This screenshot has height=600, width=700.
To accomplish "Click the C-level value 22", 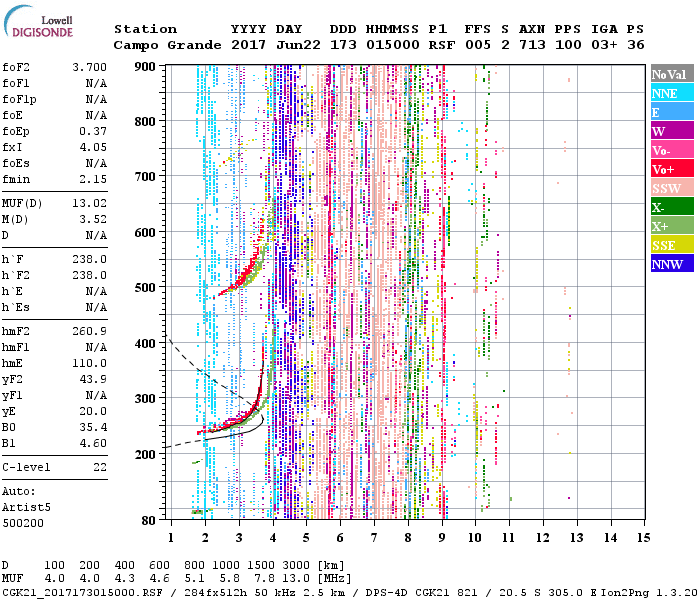I will coord(100,466).
